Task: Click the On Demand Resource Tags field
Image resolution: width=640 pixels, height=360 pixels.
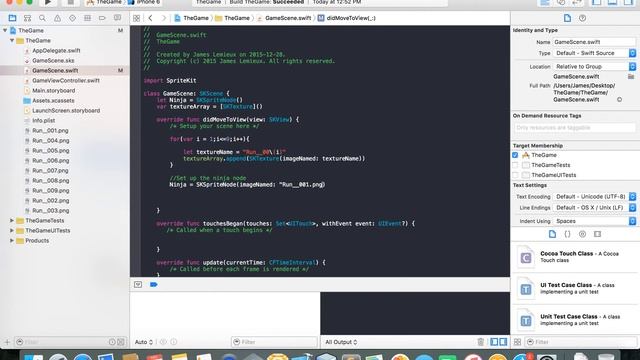Action: point(574,128)
